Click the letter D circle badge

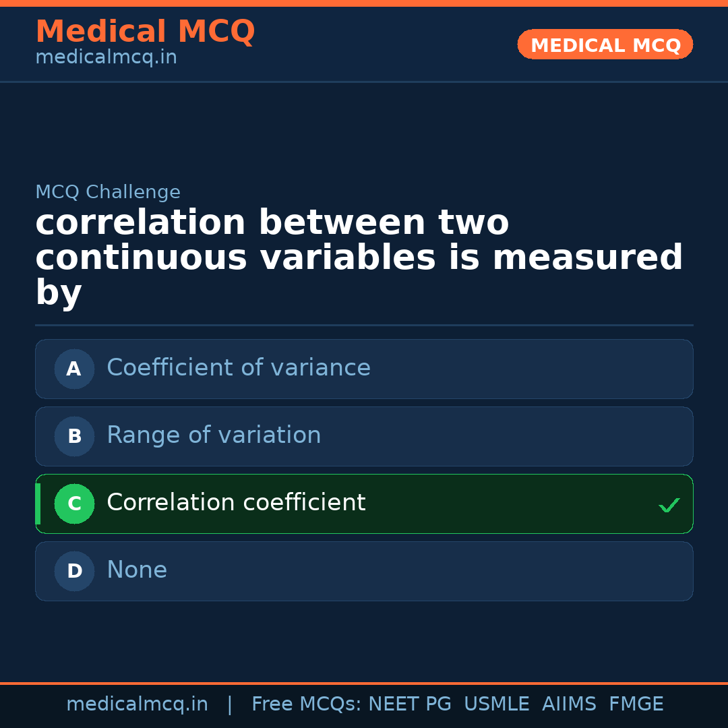click(x=74, y=571)
